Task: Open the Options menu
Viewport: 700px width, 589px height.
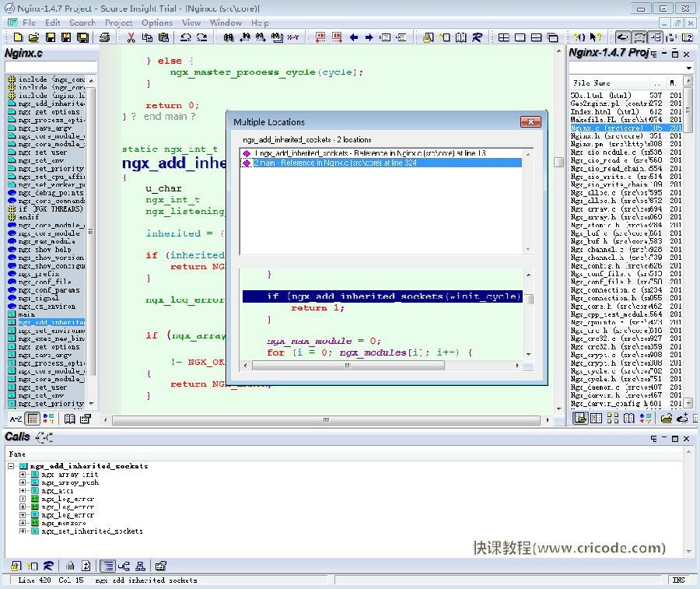Action: tap(156, 23)
